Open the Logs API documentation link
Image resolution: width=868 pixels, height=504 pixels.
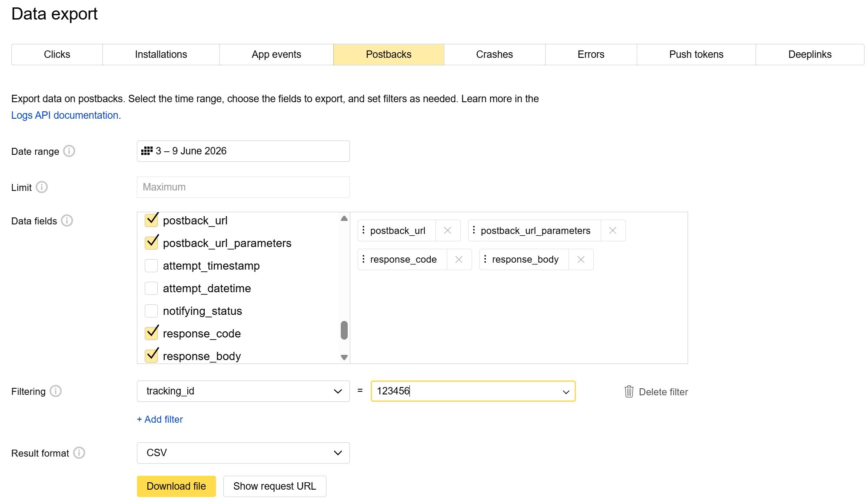(65, 115)
